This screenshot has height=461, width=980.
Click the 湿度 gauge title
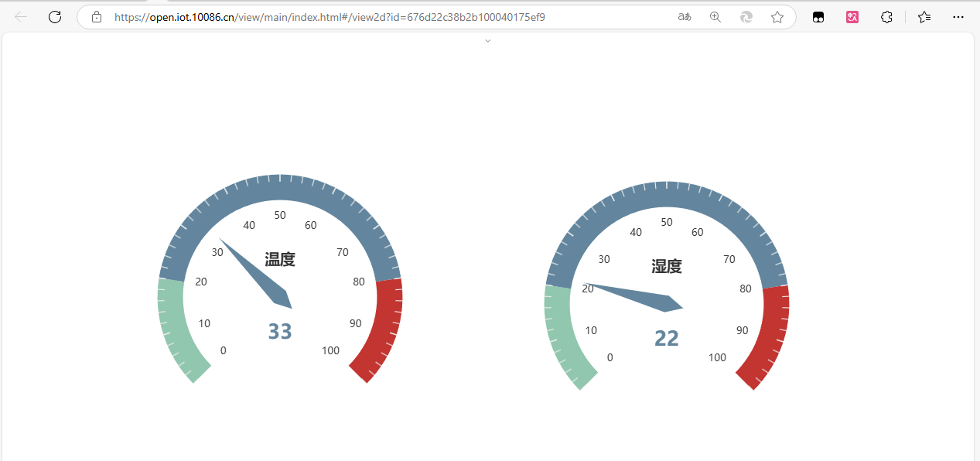click(667, 266)
